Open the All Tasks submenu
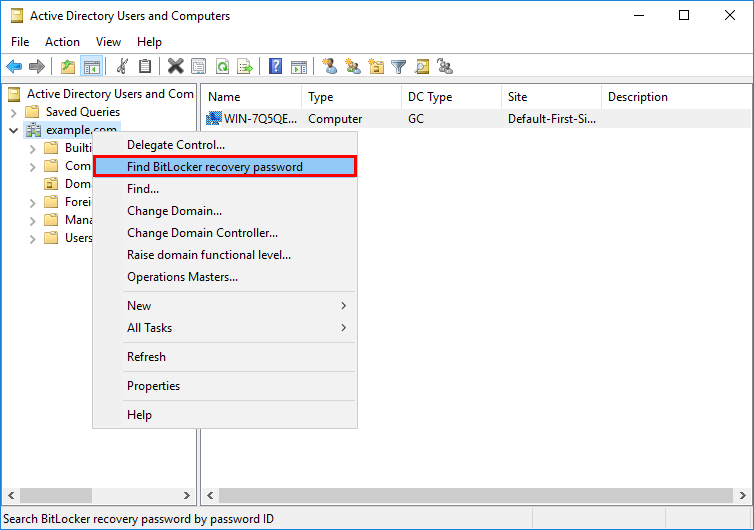Image resolution: width=754 pixels, height=530 pixels. pyautogui.click(x=225, y=328)
